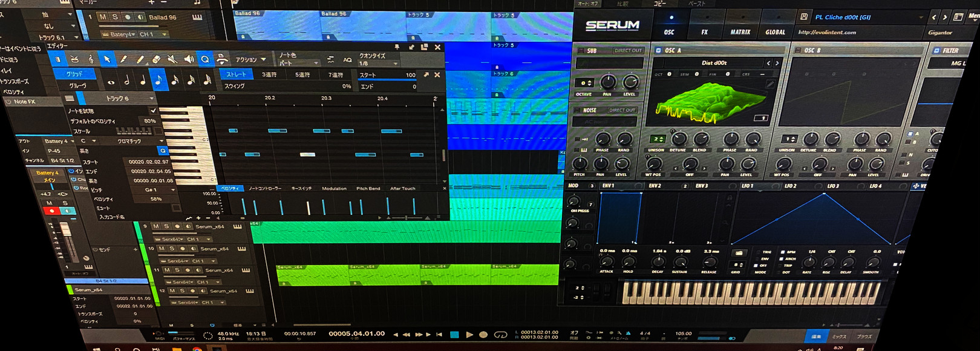Image resolution: width=980 pixels, height=351 pixels.
Task: Select the Eraser tool in editor
Action: 155,59
